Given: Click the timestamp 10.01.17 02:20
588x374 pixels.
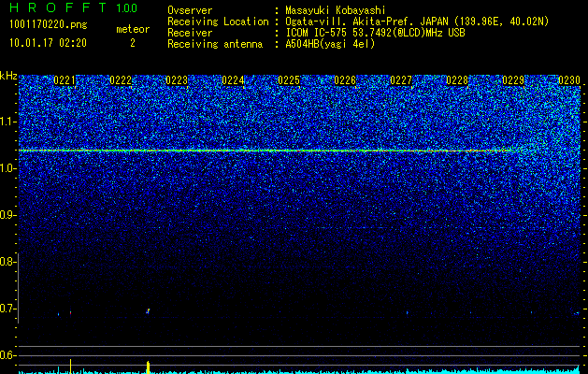Looking at the screenshot, I should tap(48, 43).
